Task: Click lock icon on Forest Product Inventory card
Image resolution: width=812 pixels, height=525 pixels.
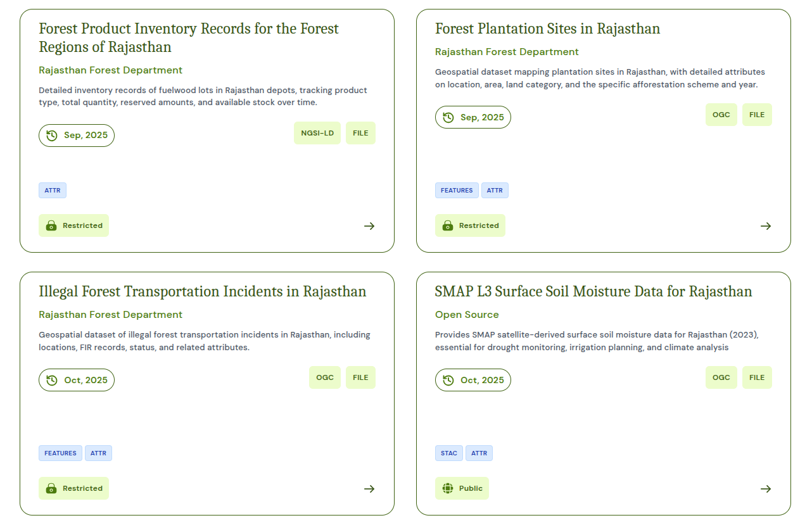Action: point(51,225)
